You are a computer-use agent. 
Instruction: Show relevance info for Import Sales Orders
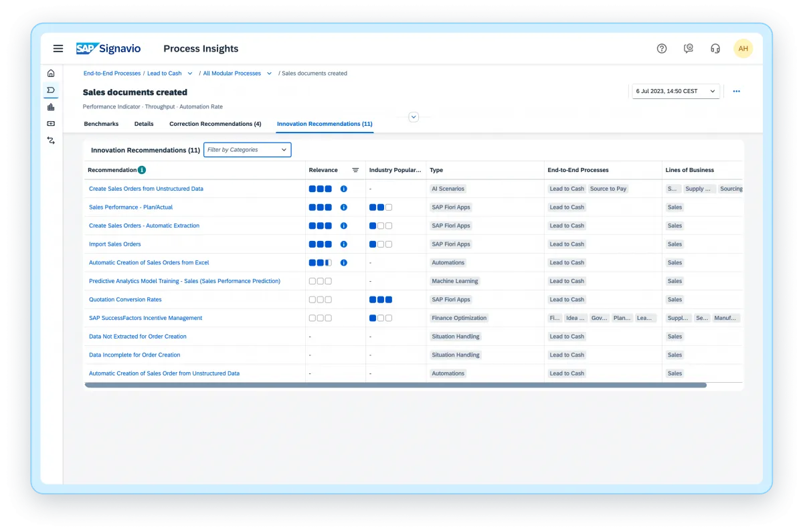pos(344,244)
